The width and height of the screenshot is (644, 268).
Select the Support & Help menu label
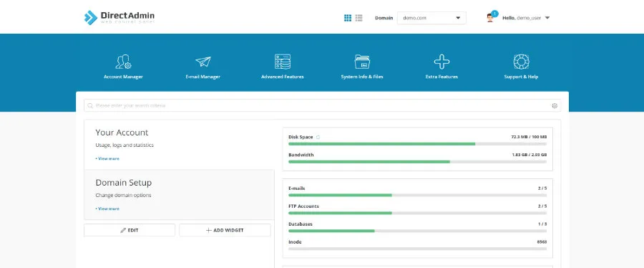click(x=521, y=77)
